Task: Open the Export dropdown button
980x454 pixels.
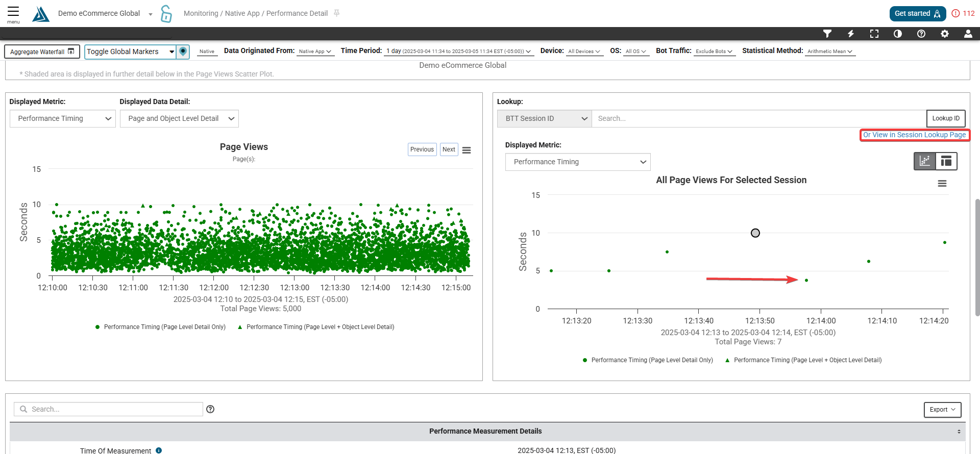Action: 942,410
